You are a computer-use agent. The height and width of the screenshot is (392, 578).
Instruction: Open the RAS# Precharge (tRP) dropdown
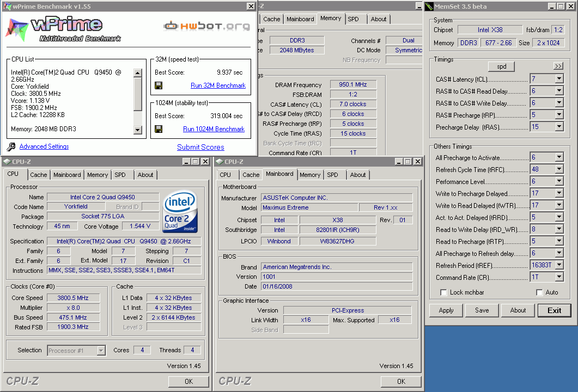[559, 114]
